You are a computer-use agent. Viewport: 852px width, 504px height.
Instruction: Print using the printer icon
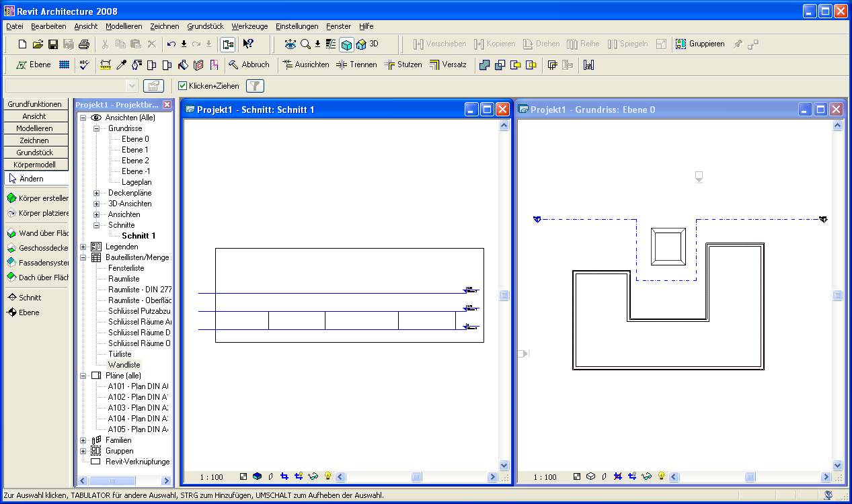[84, 44]
